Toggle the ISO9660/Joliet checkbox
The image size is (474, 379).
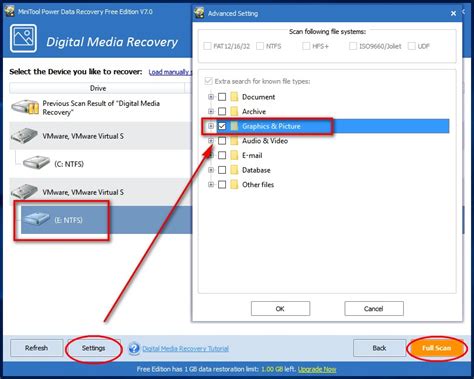click(x=353, y=46)
